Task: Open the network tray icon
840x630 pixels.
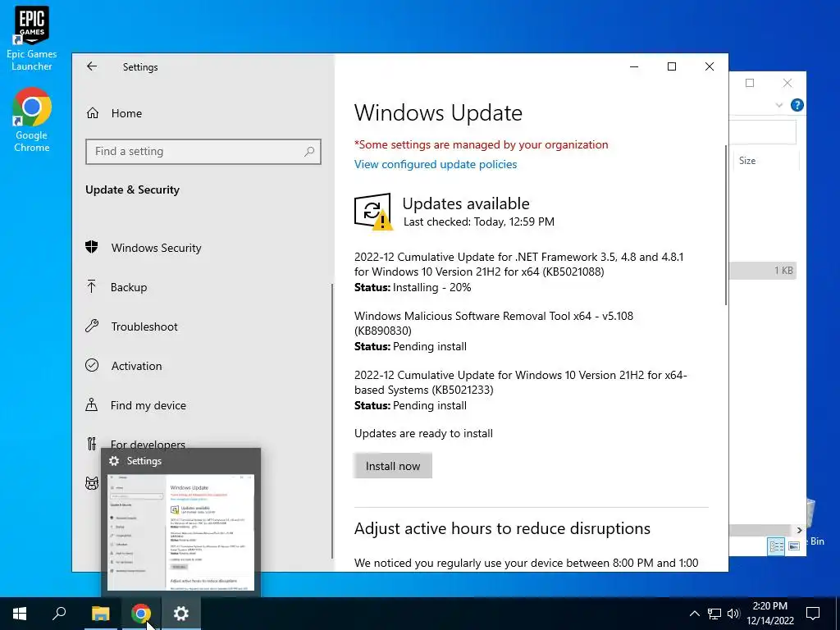Action: [x=714, y=614]
